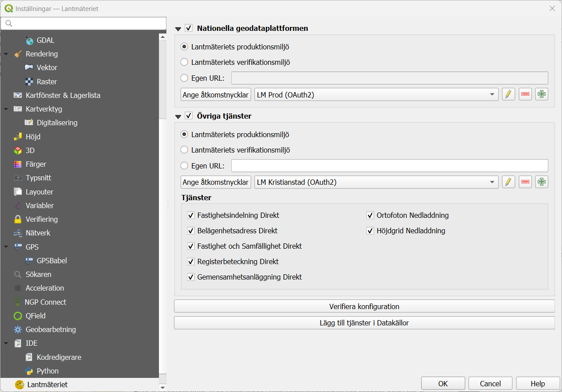Click the Egen URL field in Övriga tjänster

pyautogui.click(x=390, y=166)
